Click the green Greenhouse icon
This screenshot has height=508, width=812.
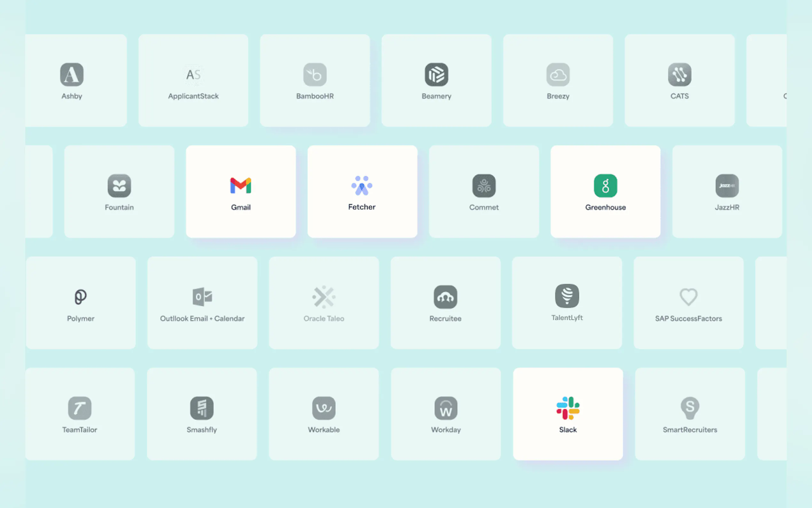coord(605,186)
